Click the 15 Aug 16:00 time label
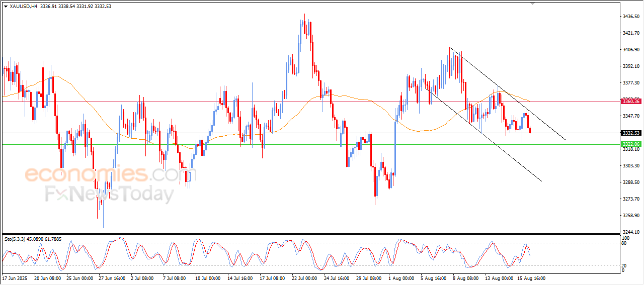 coord(531,278)
